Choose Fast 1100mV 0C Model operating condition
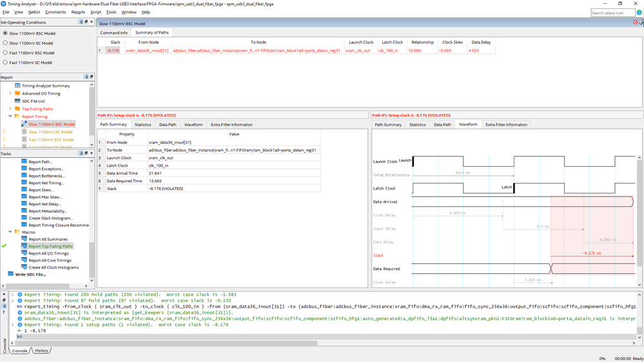The image size is (644, 362). coord(6,62)
